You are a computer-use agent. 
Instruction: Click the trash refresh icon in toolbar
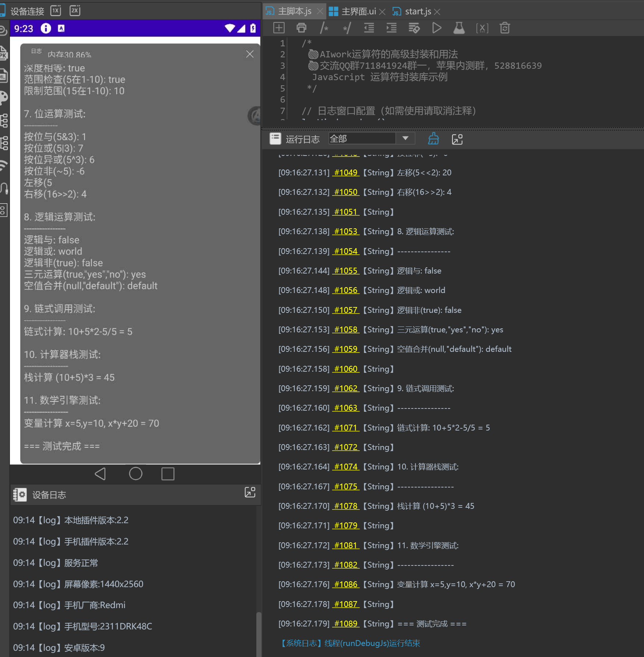[505, 28]
